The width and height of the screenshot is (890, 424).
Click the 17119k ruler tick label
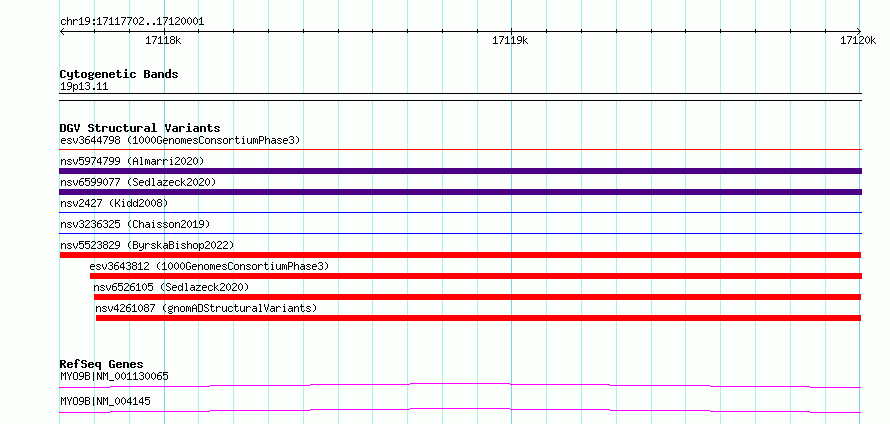[x=510, y=40]
